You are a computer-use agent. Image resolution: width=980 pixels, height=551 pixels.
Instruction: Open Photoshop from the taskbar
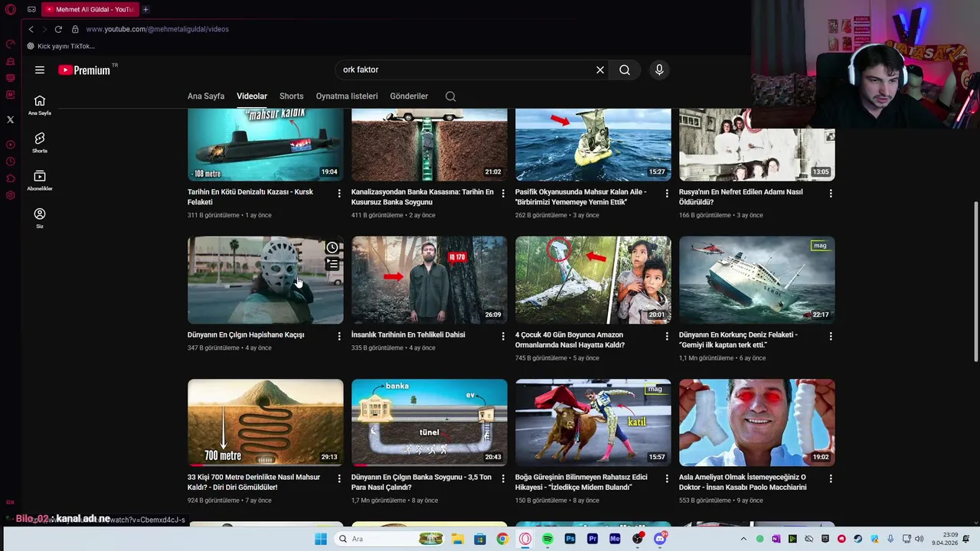pos(570,539)
